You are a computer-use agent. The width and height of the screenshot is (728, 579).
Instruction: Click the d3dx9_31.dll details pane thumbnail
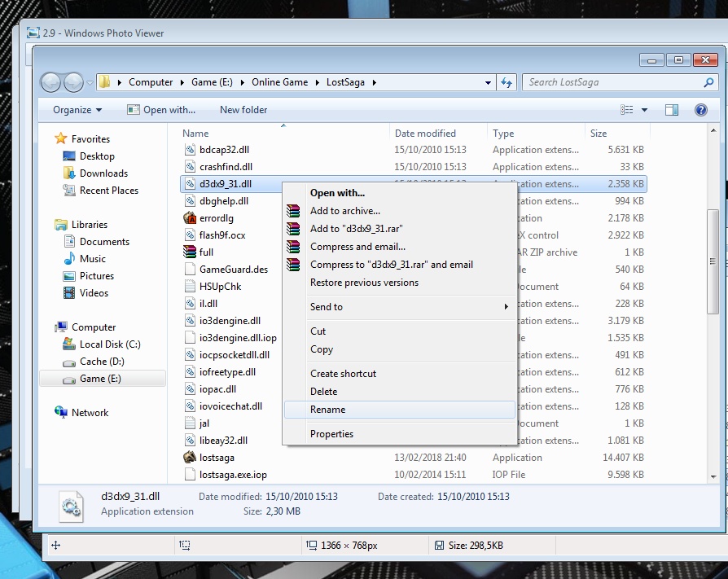(72, 506)
